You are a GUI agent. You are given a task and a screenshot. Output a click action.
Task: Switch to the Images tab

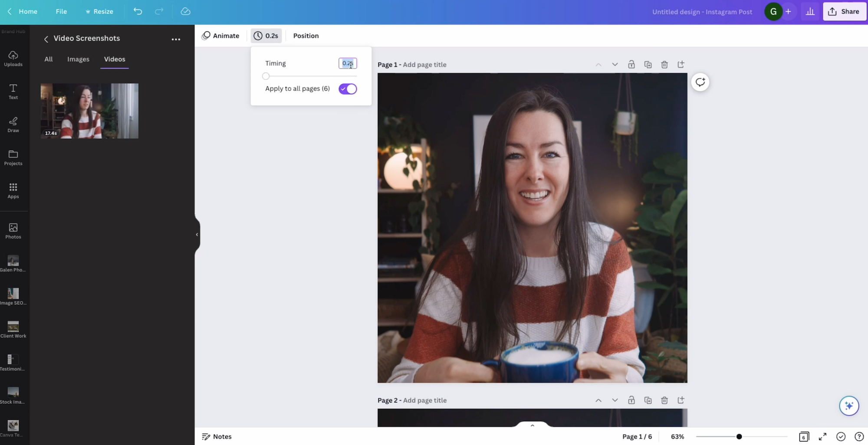tap(78, 59)
